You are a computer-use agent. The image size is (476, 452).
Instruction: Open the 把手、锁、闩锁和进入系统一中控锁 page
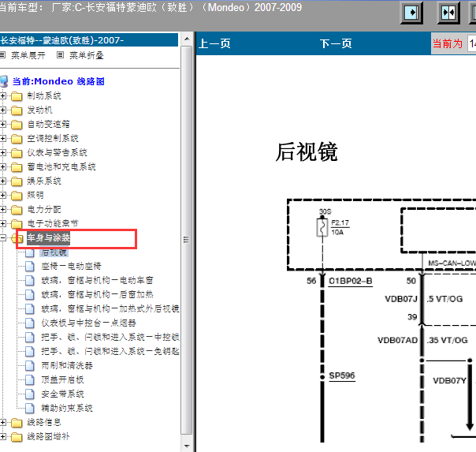click(x=110, y=337)
